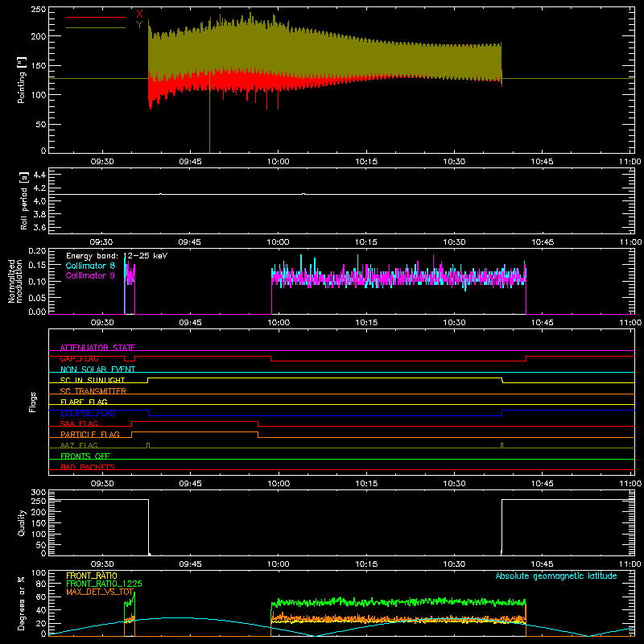Select the SAA_FLAG label

click(x=79, y=423)
